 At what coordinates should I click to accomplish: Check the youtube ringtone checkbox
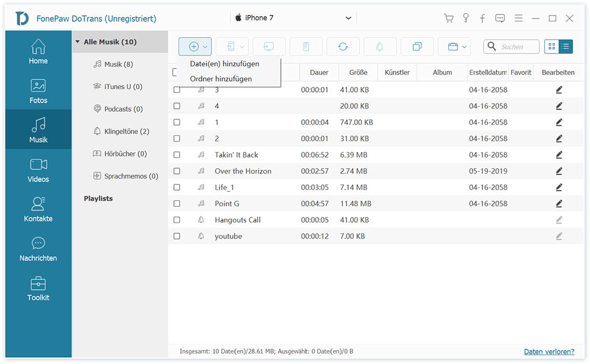(177, 236)
